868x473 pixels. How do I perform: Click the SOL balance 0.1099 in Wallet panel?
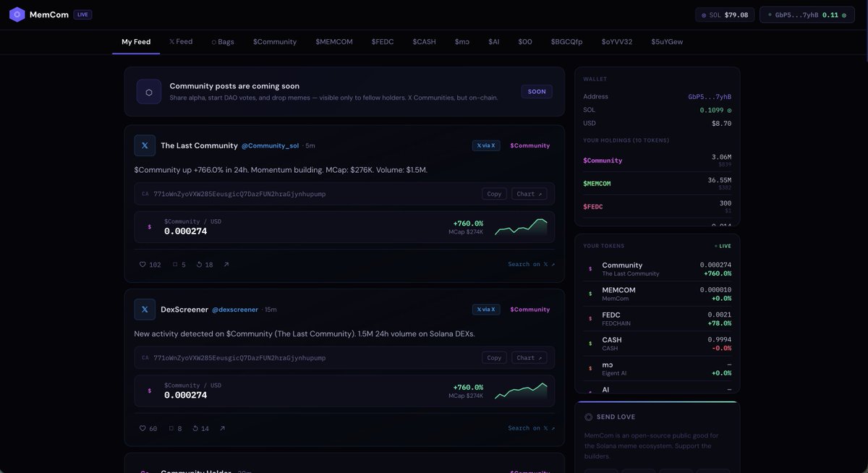click(715, 110)
